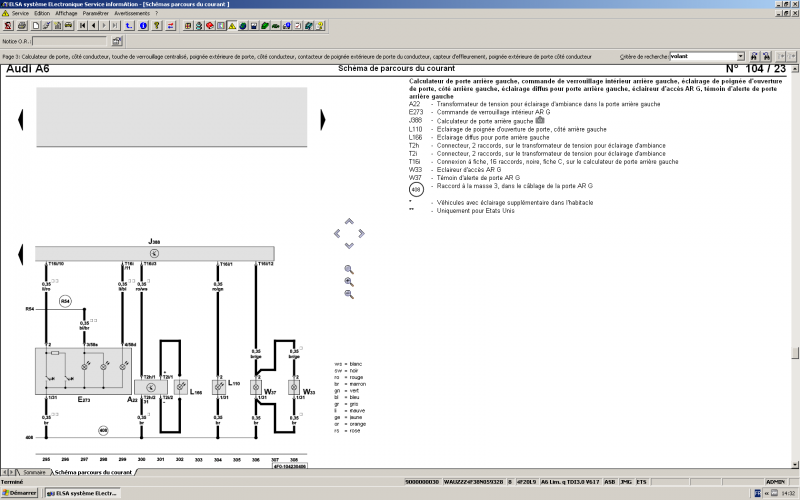Click the vertical scrollbar down arrow
This screenshot has height=500, width=800.
[795, 464]
